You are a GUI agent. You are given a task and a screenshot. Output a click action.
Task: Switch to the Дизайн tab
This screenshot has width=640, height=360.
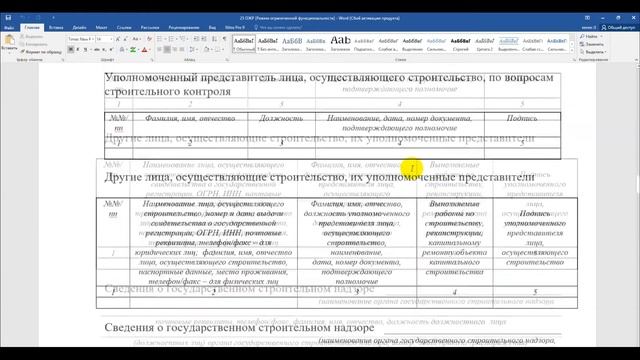pos(79,27)
